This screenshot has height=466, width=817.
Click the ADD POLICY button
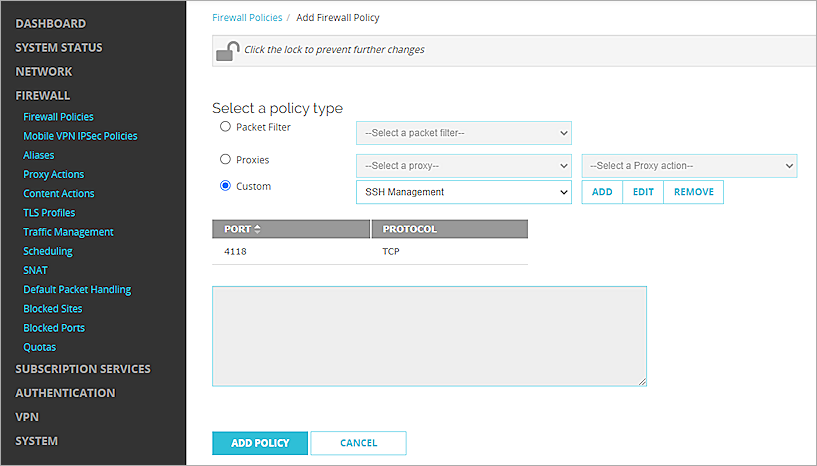pos(260,443)
